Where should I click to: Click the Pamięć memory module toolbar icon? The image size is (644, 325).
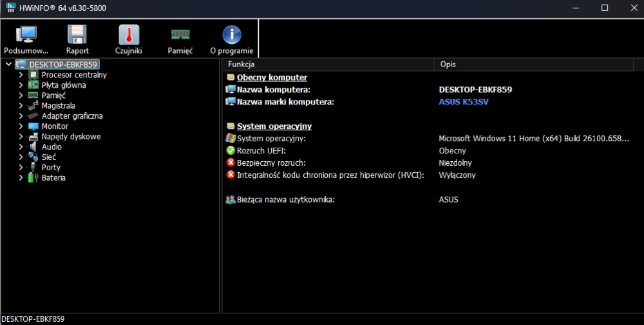pyautogui.click(x=180, y=35)
